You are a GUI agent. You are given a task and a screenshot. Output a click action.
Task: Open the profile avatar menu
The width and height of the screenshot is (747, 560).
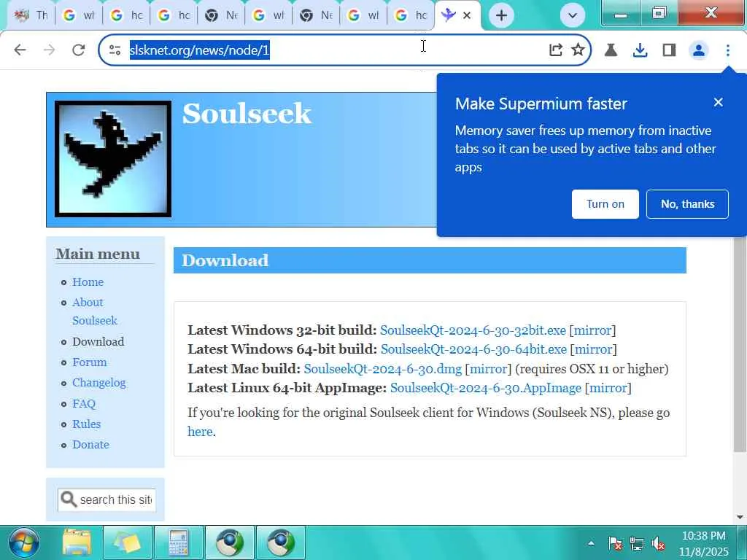[x=698, y=50]
